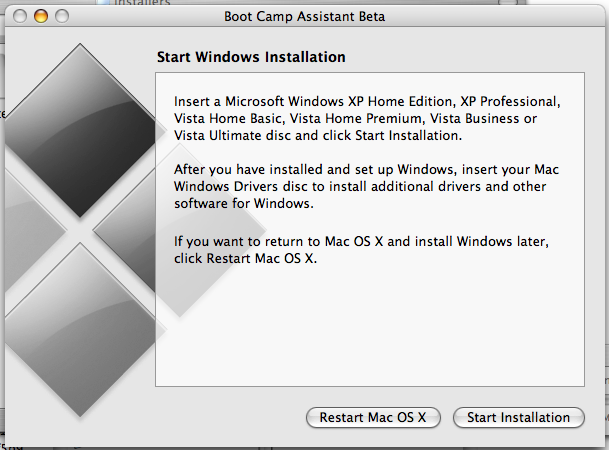Click empty space in the white instructions panel
Image resolution: width=609 pixels, height=450 pixels.
click(x=370, y=330)
